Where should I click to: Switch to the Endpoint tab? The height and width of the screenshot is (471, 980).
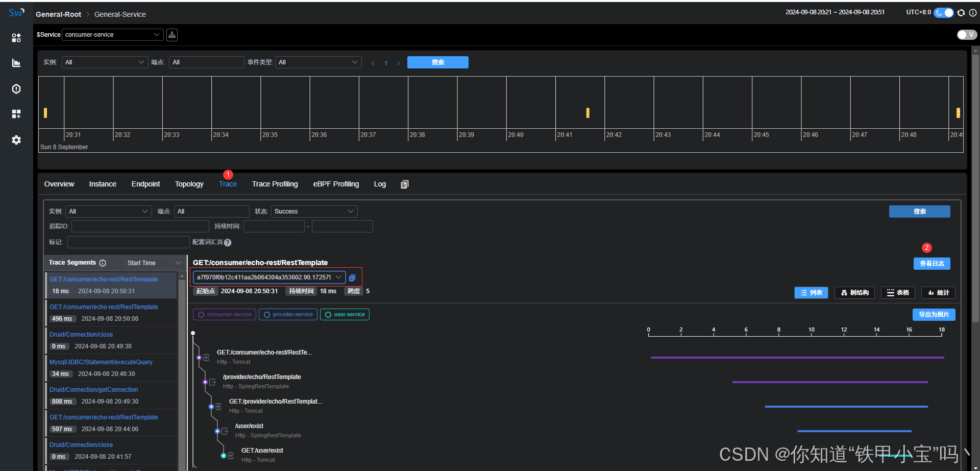[x=145, y=184]
